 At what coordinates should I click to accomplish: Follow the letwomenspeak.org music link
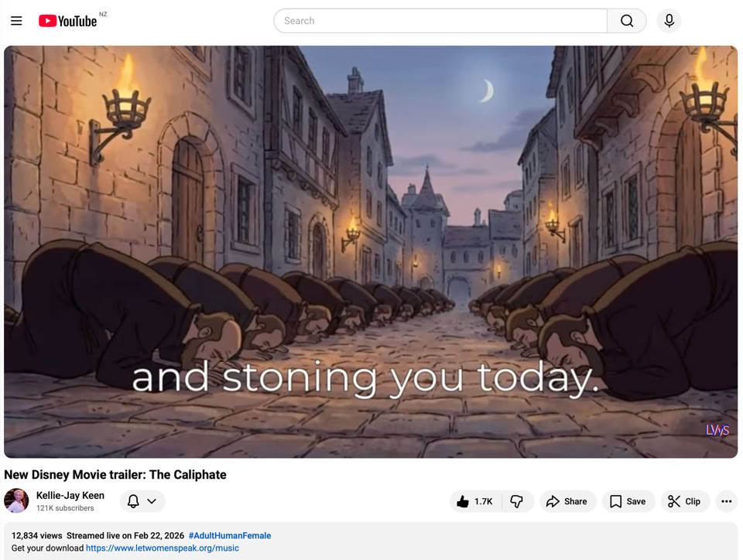tap(163, 548)
